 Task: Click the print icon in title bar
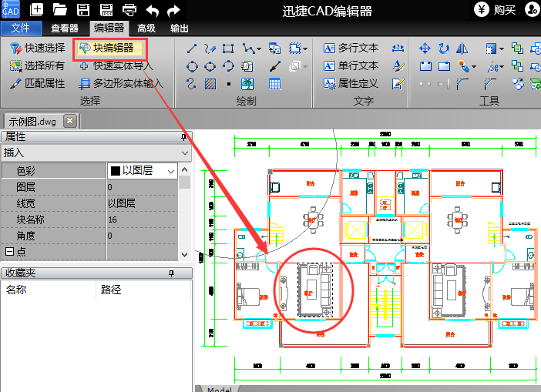pyautogui.click(x=129, y=10)
